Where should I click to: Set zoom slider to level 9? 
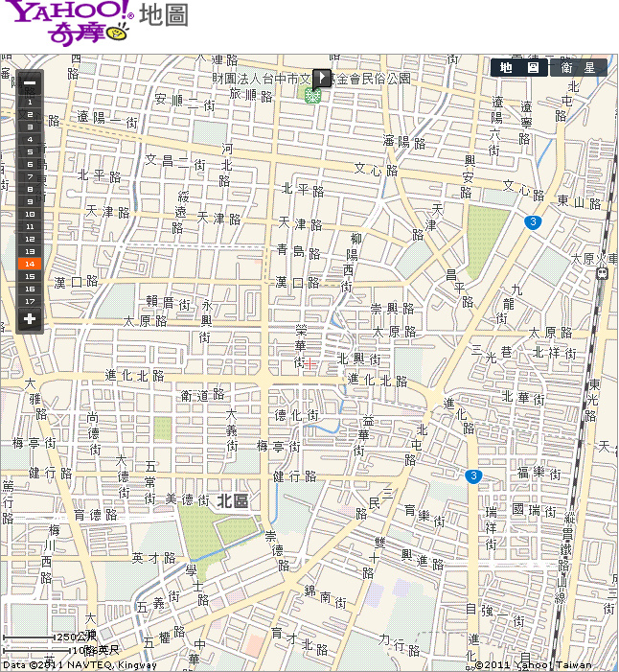click(x=30, y=201)
